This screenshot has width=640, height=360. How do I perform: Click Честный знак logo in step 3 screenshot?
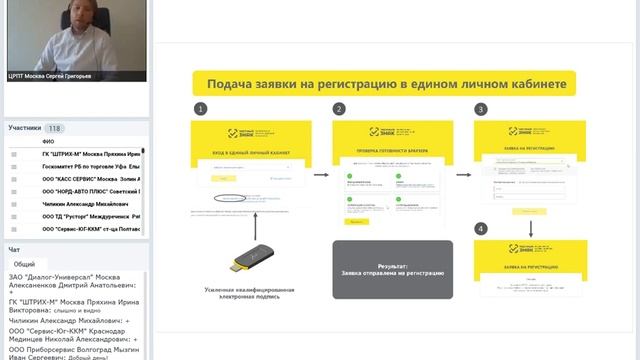529,131
